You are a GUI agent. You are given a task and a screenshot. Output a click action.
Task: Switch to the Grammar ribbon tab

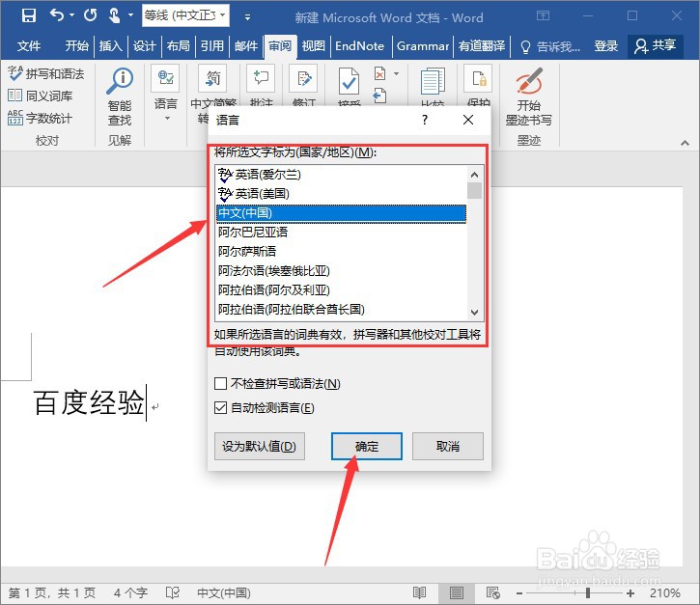tap(423, 46)
